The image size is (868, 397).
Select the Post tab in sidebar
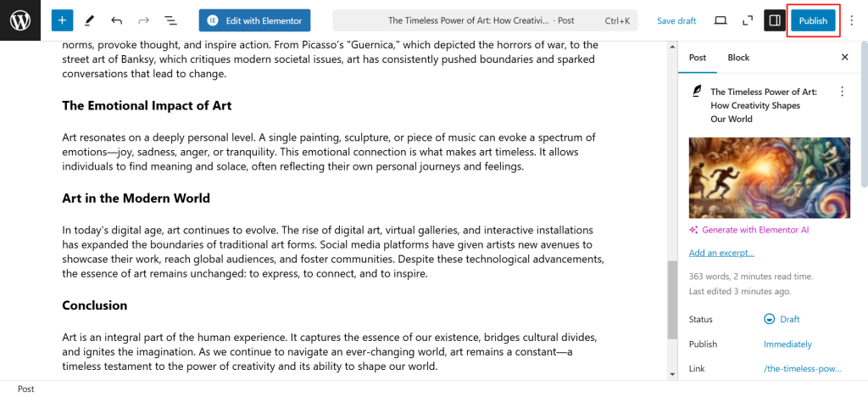tap(698, 58)
